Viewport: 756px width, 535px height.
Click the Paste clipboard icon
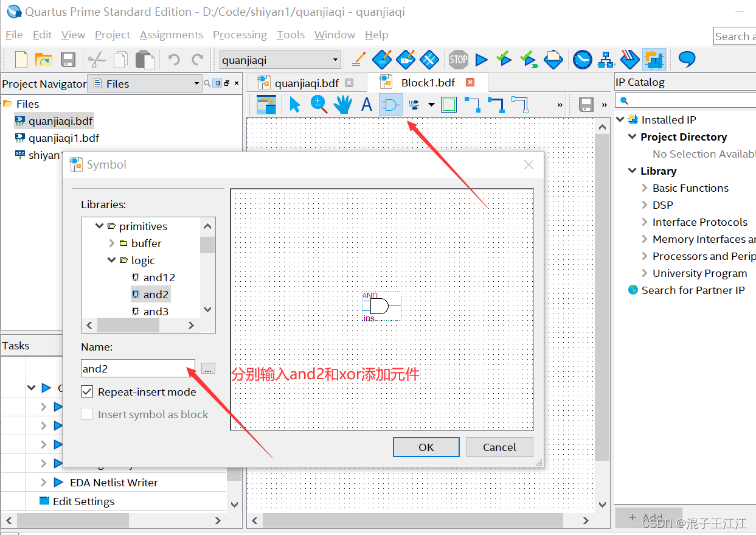[x=145, y=60]
